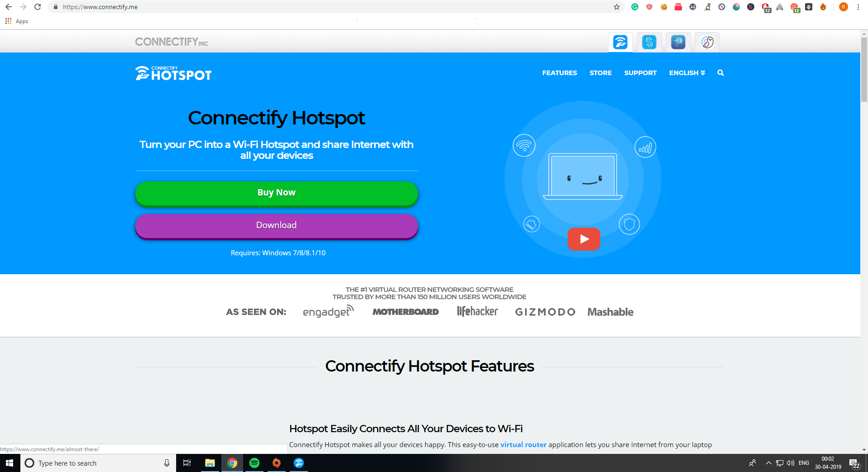This screenshot has width=868, height=472.
Task: Open the FEATURES nav item
Action: (560, 73)
